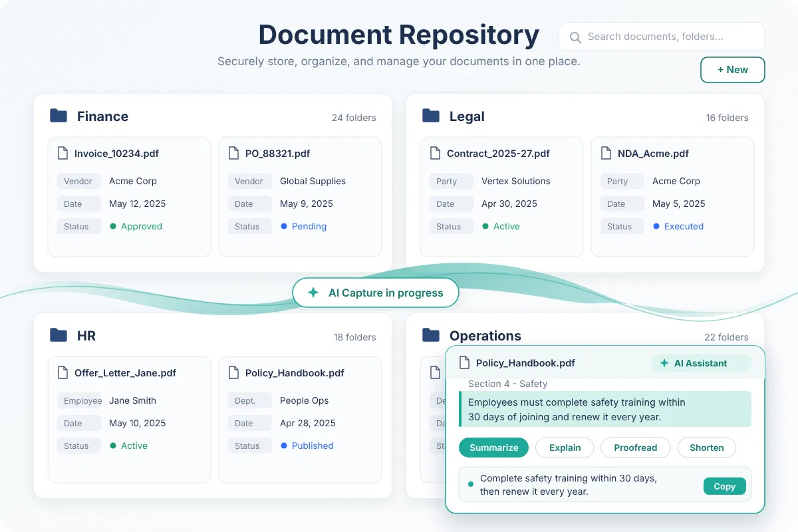The width and height of the screenshot is (798, 532).
Task: Choose the Proofread action
Action: pyautogui.click(x=636, y=448)
